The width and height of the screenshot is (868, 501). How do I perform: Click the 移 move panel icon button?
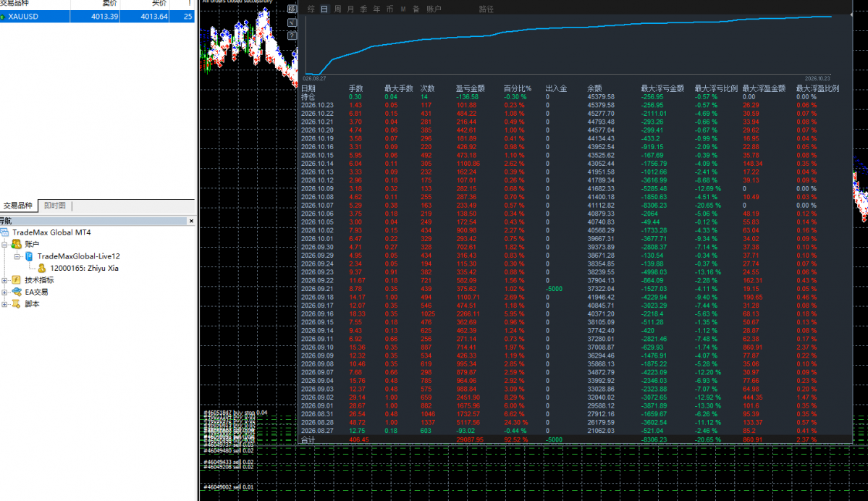click(292, 9)
